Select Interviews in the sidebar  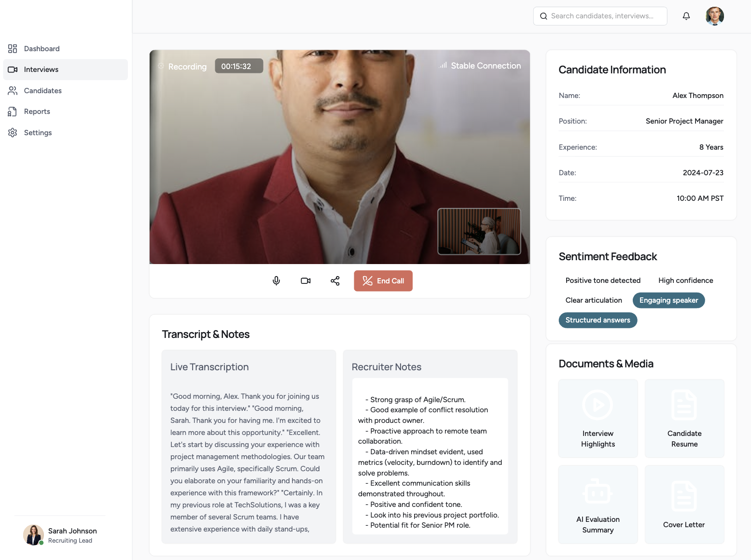click(41, 70)
